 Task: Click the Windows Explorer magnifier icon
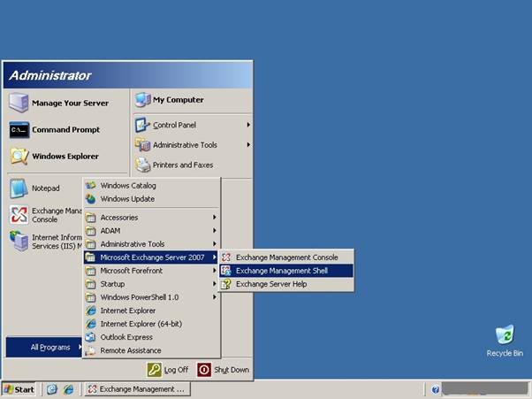(x=19, y=157)
